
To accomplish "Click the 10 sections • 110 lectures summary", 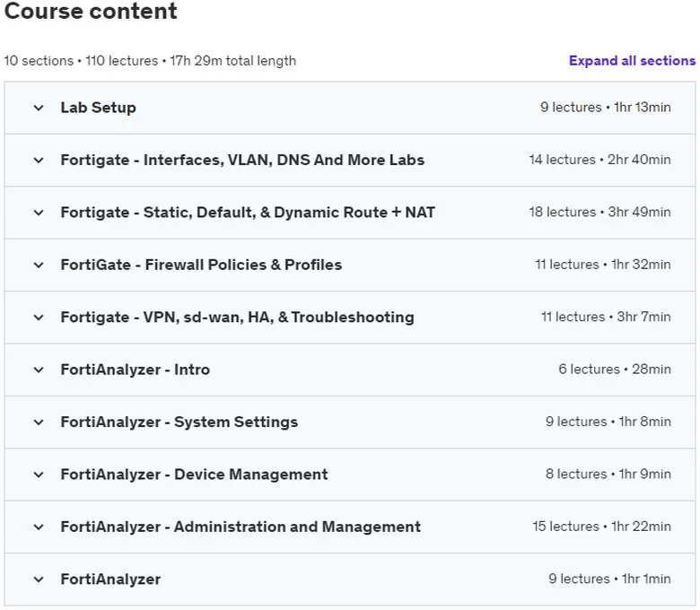I will click(x=150, y=61).
